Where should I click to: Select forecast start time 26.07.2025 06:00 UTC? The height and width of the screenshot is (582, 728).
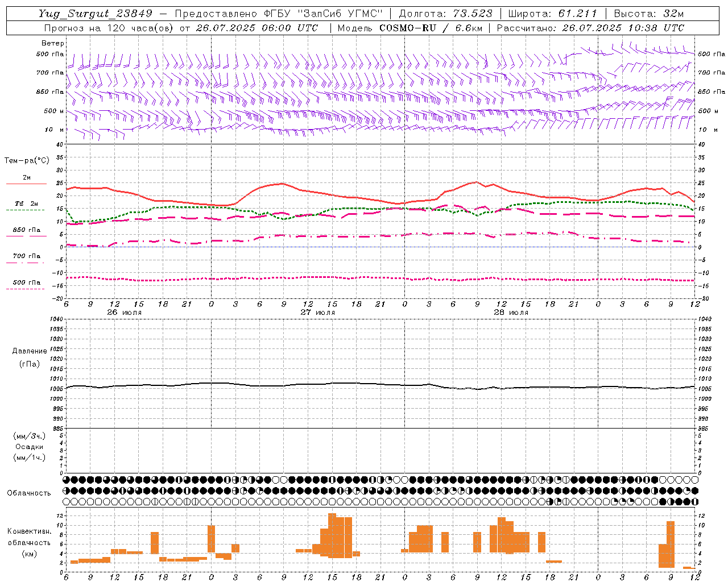[257, 28]
